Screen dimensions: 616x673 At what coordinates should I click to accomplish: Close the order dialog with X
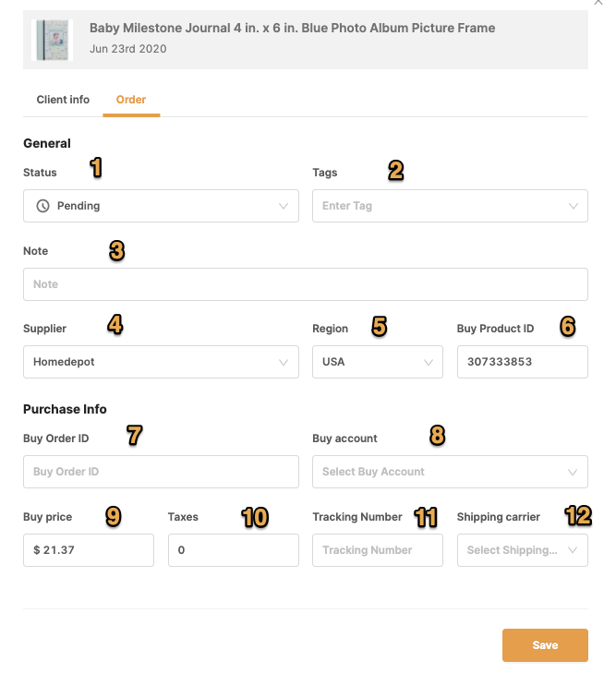tap(598, 2)
